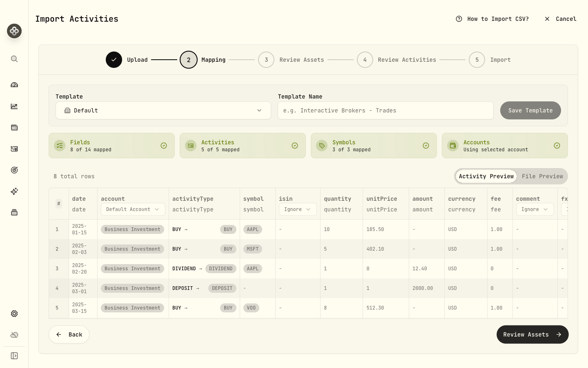The width and height of the screenshot is (588, 368).
Task: Open the AI sparkle icon in sidebar
Action: [14, 191]
